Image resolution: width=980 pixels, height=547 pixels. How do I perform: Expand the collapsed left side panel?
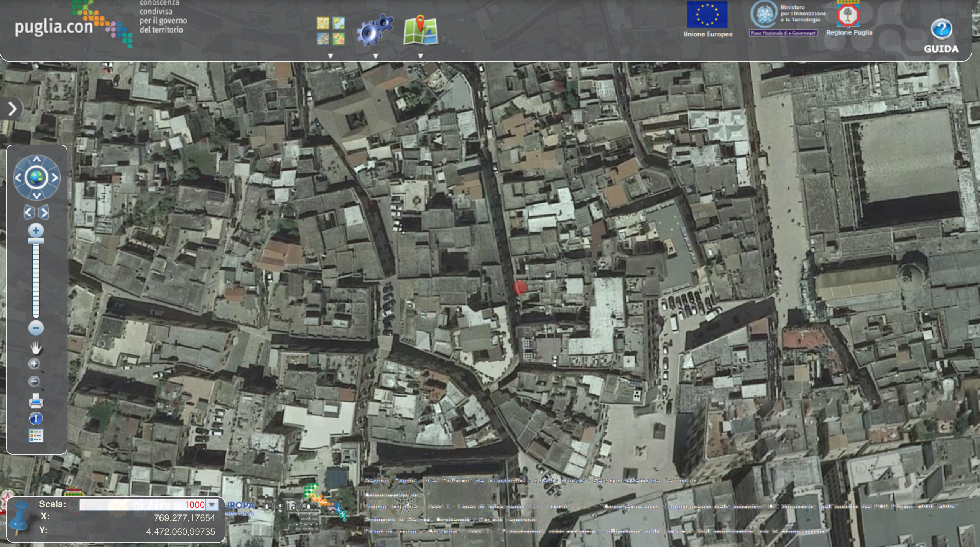[x=12, y=109]
